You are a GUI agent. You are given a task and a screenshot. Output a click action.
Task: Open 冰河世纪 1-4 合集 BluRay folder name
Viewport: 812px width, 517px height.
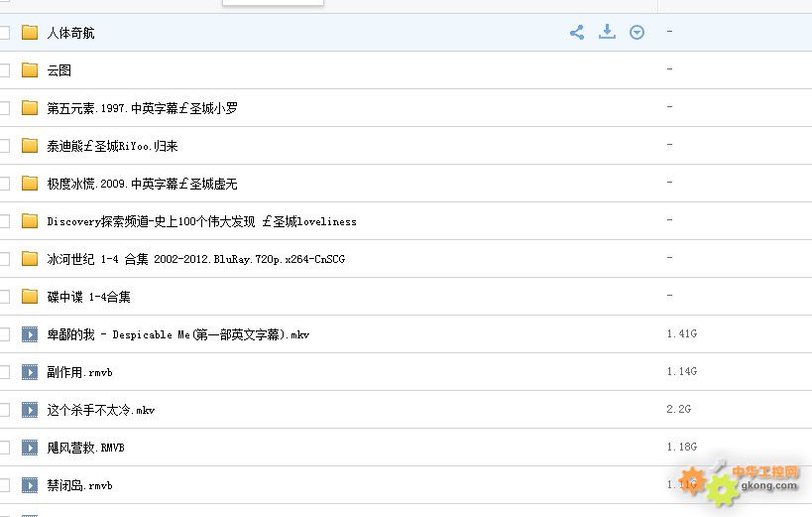click(195, 259)
